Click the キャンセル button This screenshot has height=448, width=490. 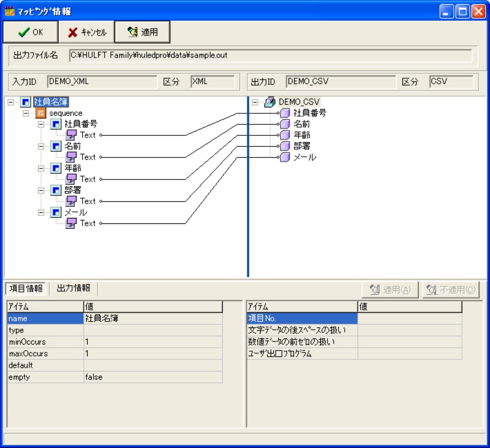pos(86,32)
